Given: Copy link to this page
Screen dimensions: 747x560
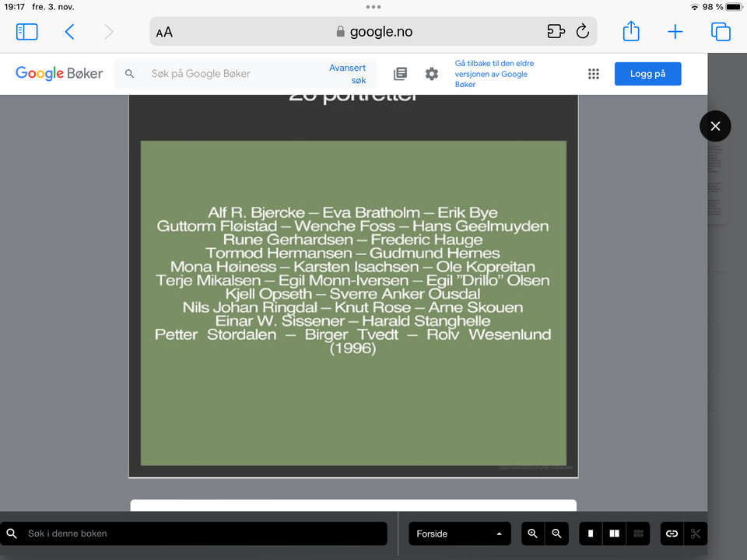Looking at the screenshot, I should coord(672,534).
